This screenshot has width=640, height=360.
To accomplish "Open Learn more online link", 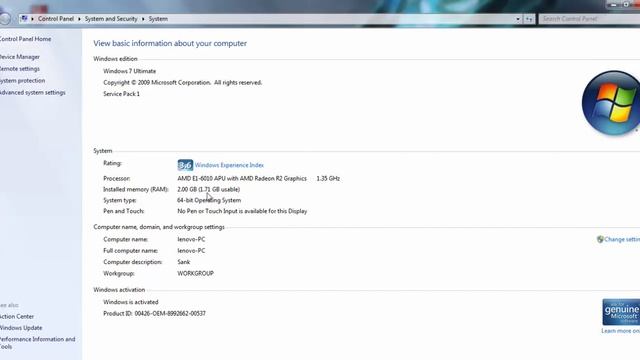I will coord(620,331).
